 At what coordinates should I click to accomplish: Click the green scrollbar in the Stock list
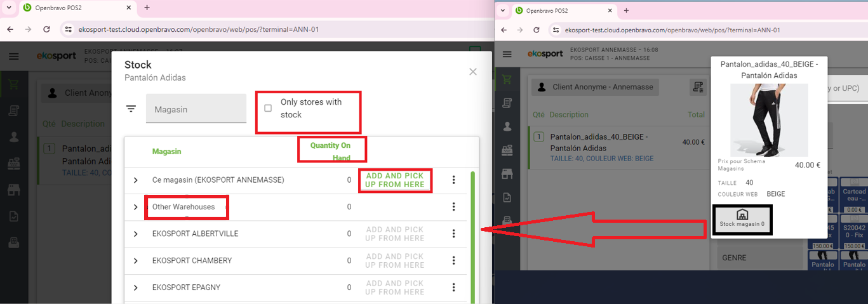click(x=472, y=236)
